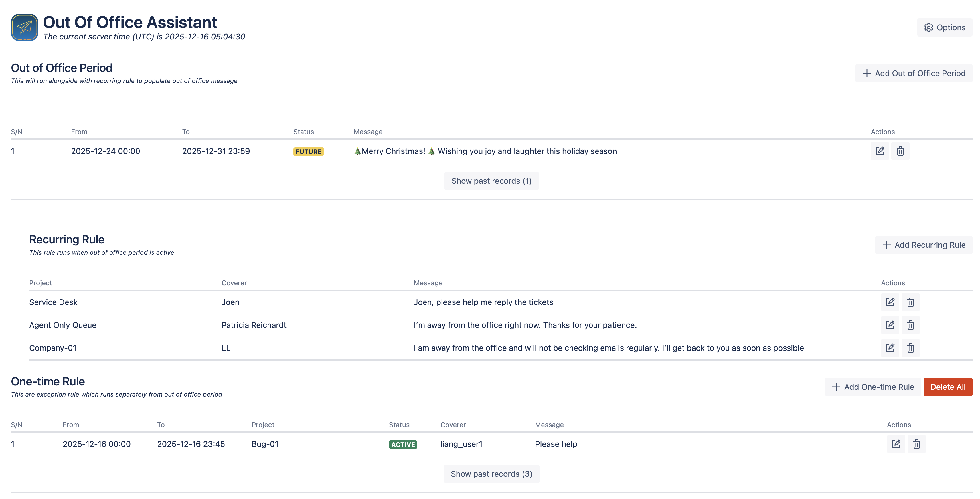Image resolution: width=980 pixels, height=499 pixels.
Task: Delete All one-time rules
Action: click(948, 387)
